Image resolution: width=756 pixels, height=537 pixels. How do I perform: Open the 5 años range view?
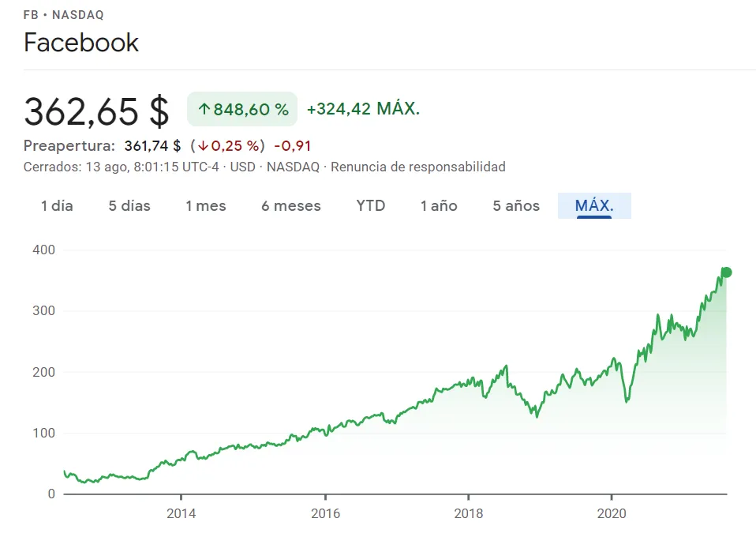click(516, 206)
